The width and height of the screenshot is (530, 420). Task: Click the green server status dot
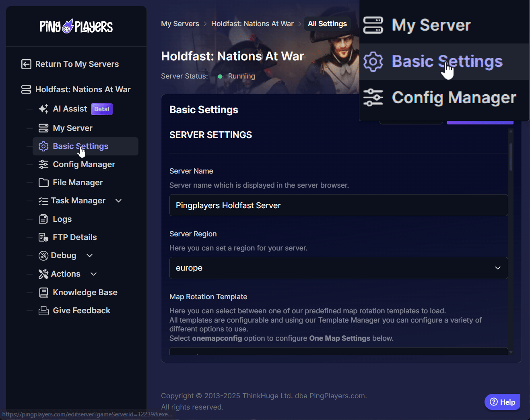point(220,76)
